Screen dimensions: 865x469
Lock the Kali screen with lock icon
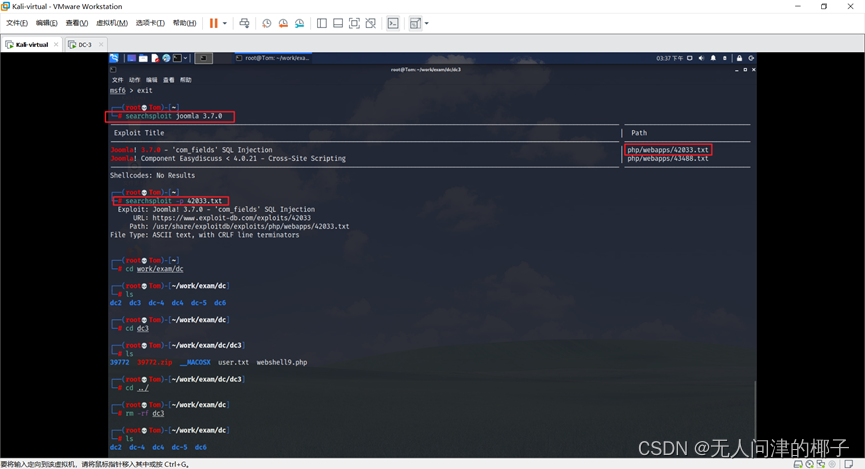739,58
